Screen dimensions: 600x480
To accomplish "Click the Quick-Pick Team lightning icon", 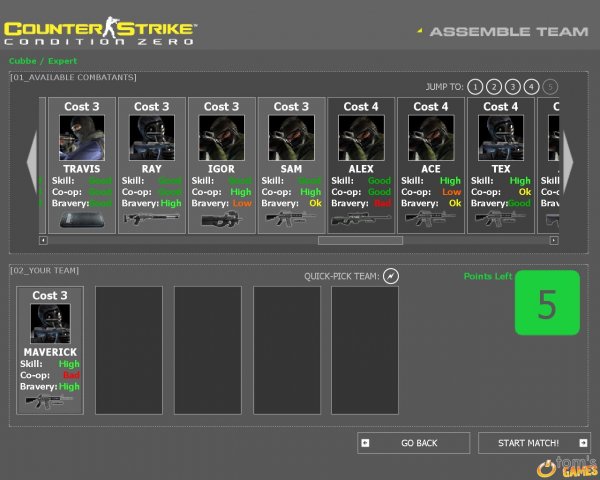I will [x=391, y=276].
